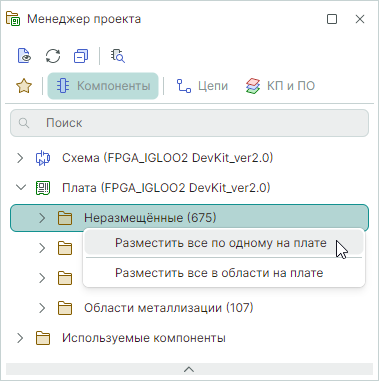Select the Используемые компоненты row
Screen dimensions: 379x381
coord(189,338)
